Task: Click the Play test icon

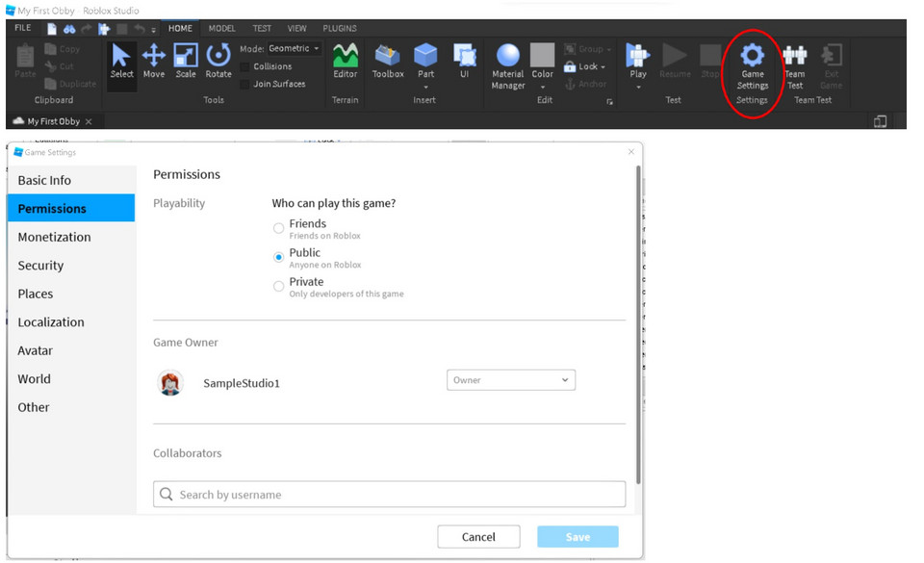Action: pyautogui.click(x=637, y=56)
